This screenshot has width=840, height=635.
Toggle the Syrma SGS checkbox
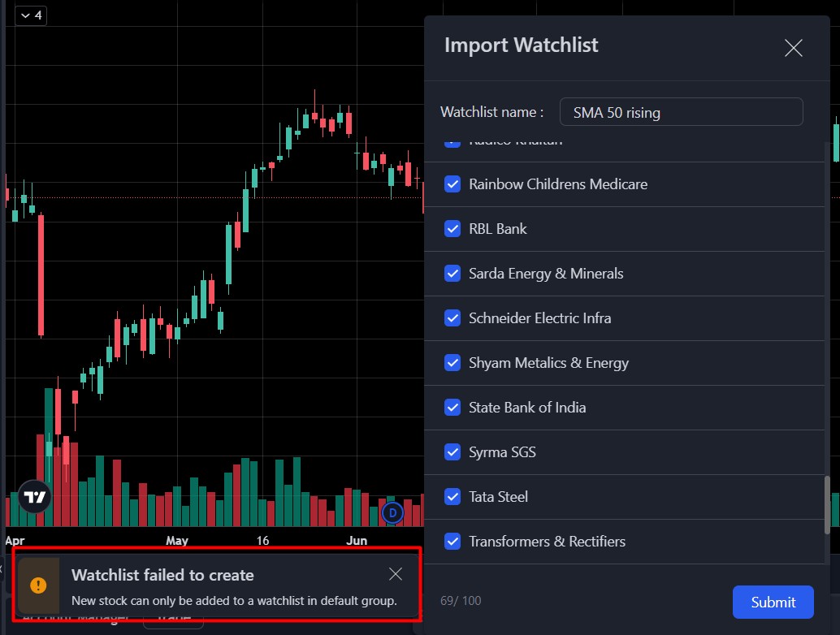(453, 452)
